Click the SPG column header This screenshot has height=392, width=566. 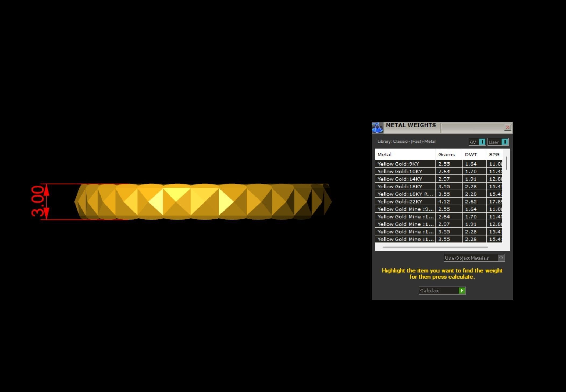494,155
